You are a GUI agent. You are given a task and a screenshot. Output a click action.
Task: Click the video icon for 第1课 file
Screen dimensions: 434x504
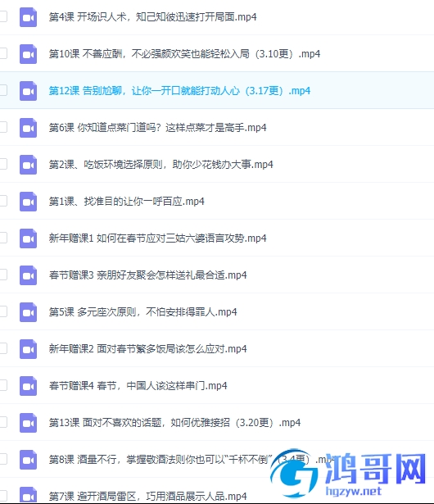click(x=29, y=202)
